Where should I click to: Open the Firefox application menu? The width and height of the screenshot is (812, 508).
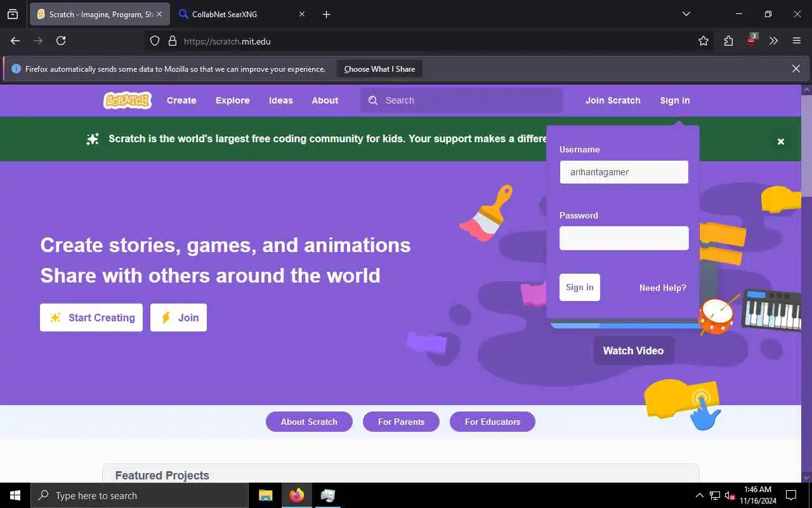(797, 41)
